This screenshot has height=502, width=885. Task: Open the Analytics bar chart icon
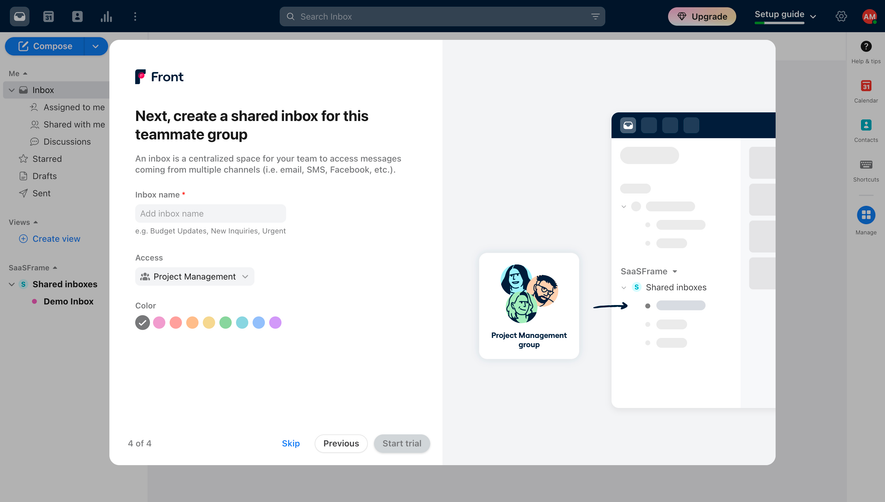click(x=106, y=16)
